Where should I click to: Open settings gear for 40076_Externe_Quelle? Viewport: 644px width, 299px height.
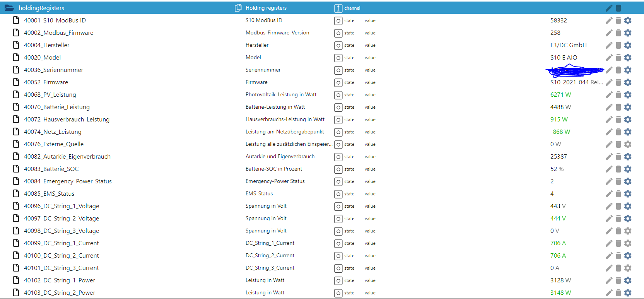click(628, 144)
